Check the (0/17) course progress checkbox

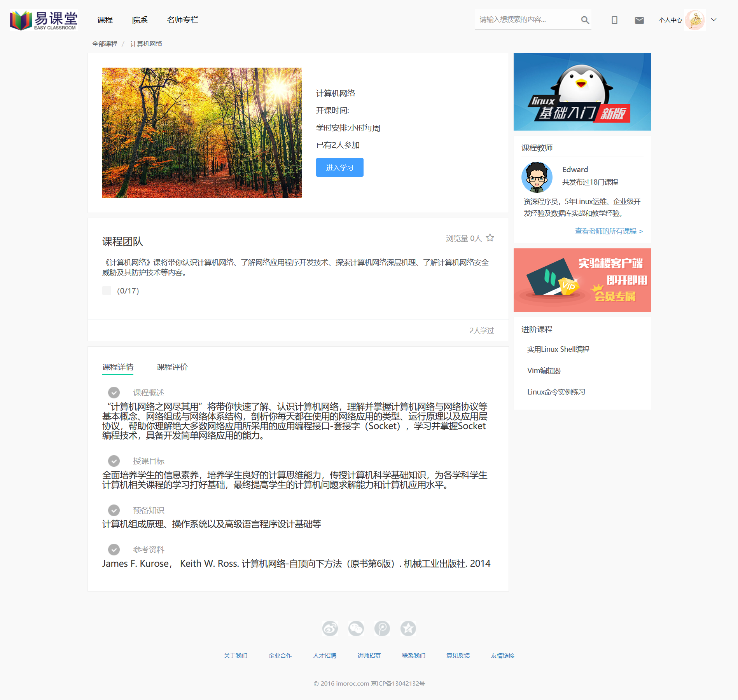pos(107,290)
